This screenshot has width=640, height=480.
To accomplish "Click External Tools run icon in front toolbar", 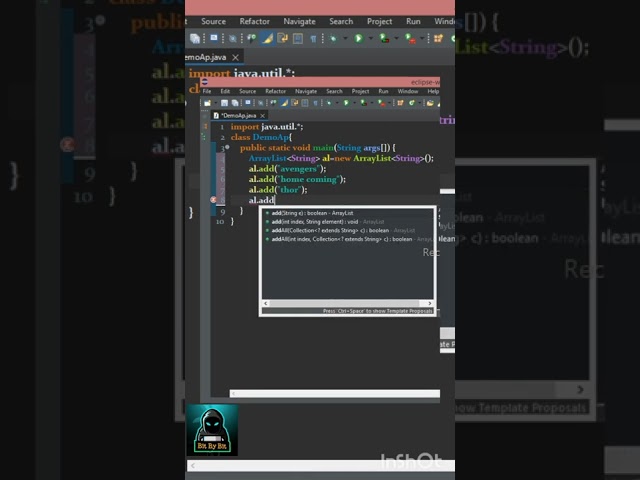I will 382,103.
